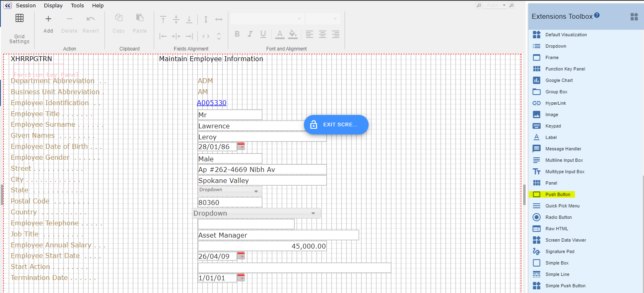Viewport: 644px width, 293px height.
Task: Toggle the layout icon in the Extensions Toolbox header
Action: (634, 17)
